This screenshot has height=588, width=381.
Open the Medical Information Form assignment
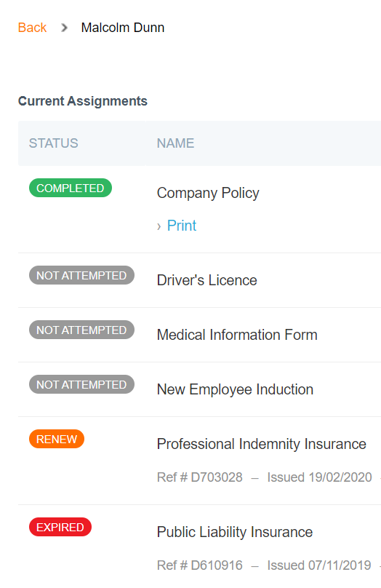point(237,335)
